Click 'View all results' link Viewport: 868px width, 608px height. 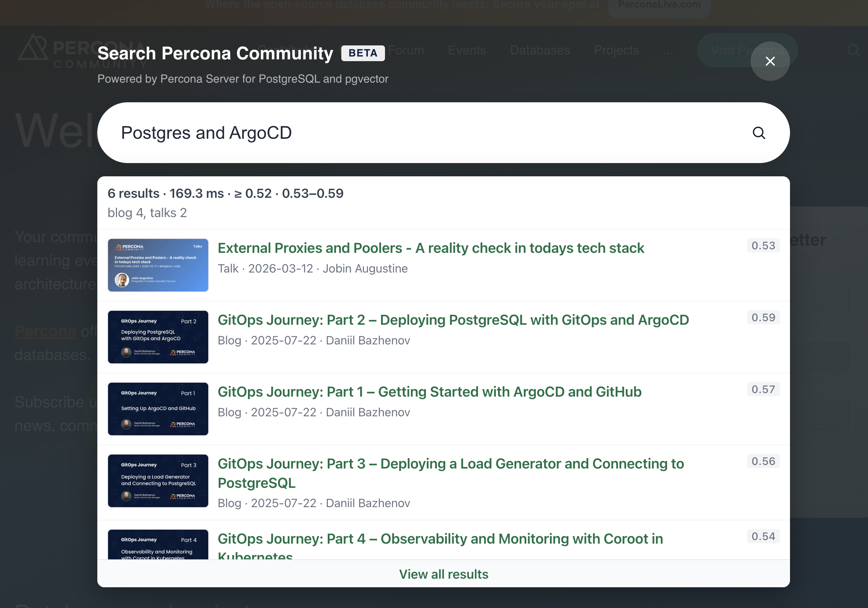pyautogui.click(x=443, y=574)
